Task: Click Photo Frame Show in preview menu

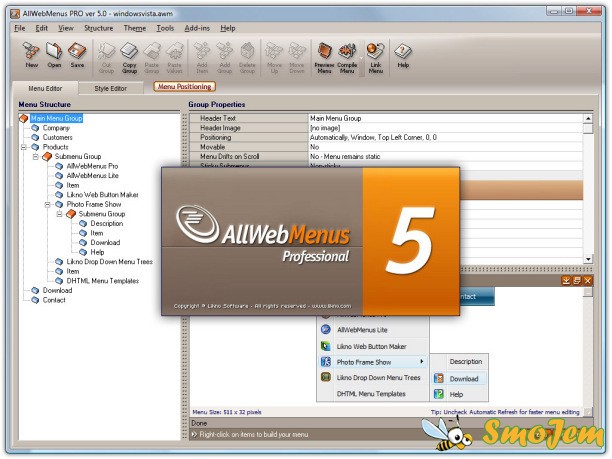Action: 373,363
